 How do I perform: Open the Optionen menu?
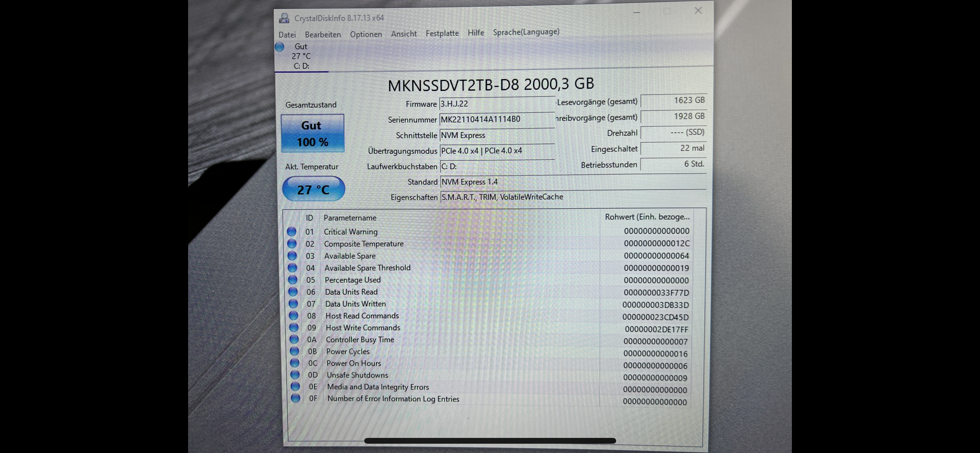click(x=366, y=34)
